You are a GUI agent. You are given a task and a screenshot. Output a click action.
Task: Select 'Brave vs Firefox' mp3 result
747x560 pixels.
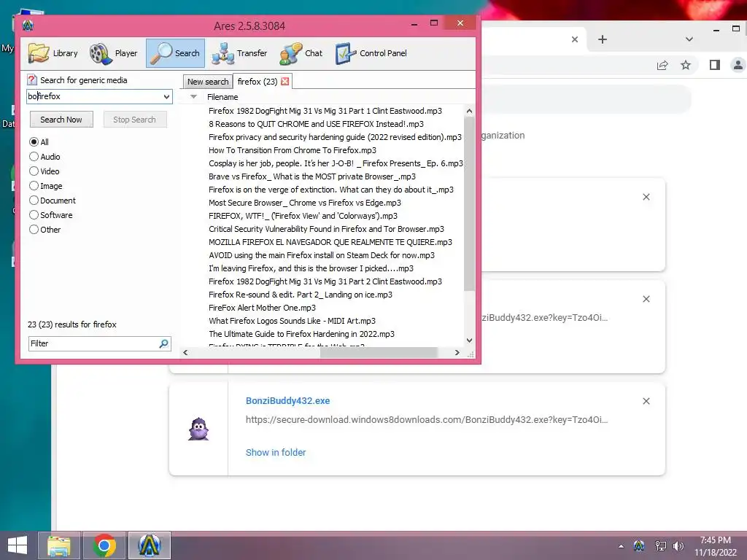pyautogui.click(x=312, y=176)
